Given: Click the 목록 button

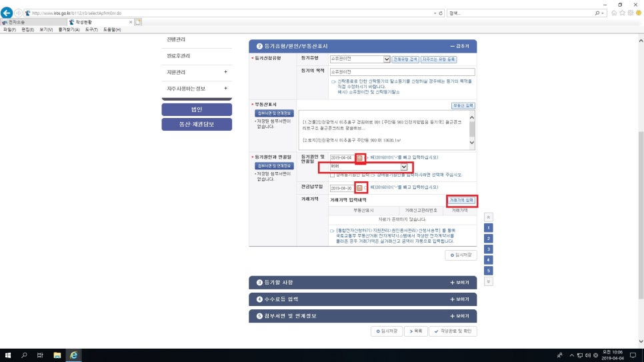Looking at the screenshot, I should click(415, 331).
